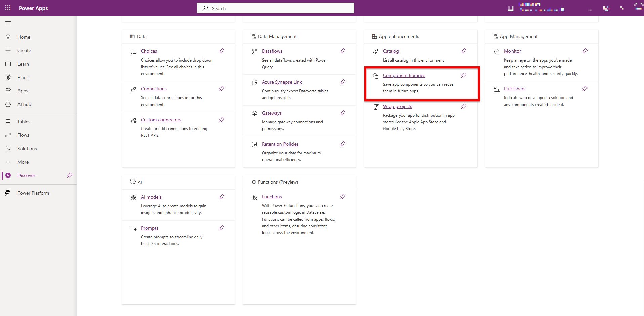This screenshot has height=316, width=644.
Task: Pin the Prompts item
Action: (222, 228)
